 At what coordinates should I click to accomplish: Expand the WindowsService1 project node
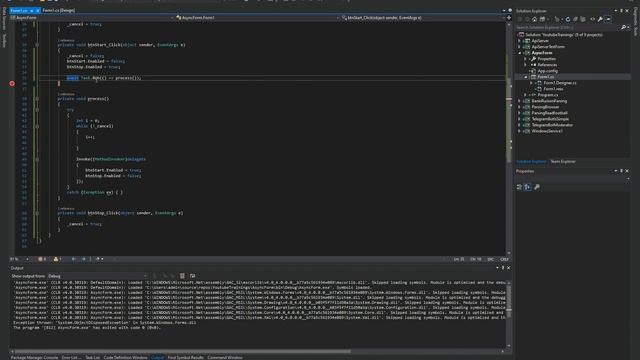coord(520,131)
